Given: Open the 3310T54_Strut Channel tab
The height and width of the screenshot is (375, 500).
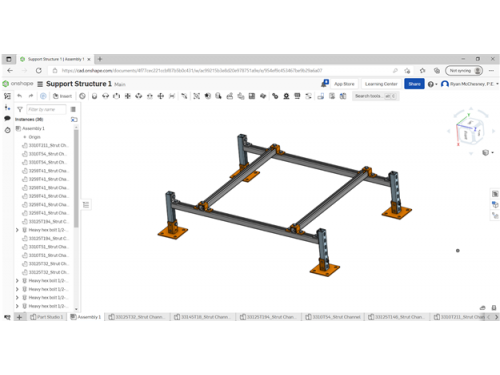Looking at the screenshot, I should point(333,317).
